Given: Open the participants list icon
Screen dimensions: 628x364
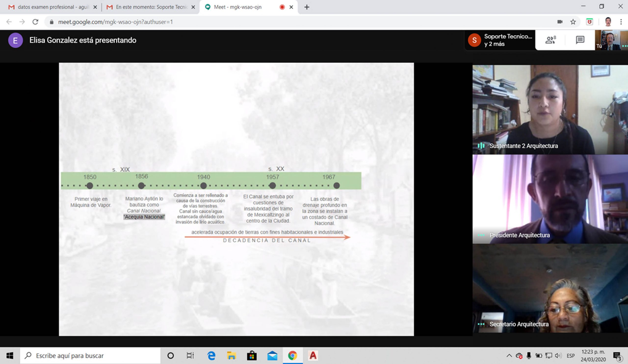Looking at the screenshot, I should point(550,40).
